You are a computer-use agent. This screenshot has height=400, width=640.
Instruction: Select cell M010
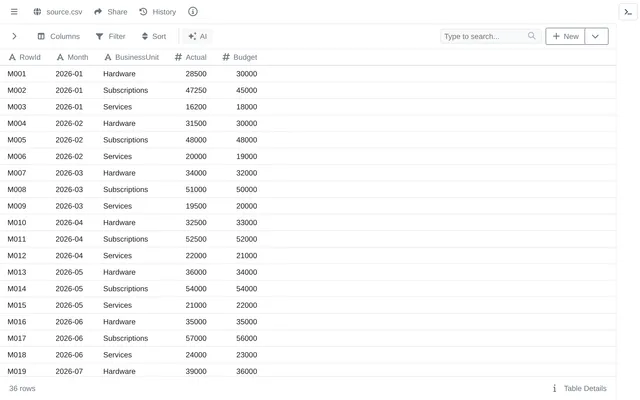pyautogui.click(x=17, y=222)
